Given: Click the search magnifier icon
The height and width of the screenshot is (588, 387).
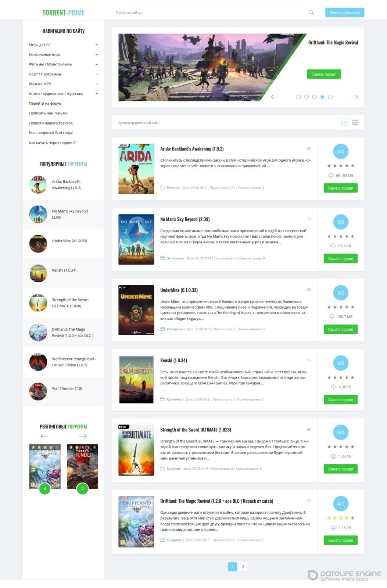Looking at the screenshot, I should click(x=311, y=12).
